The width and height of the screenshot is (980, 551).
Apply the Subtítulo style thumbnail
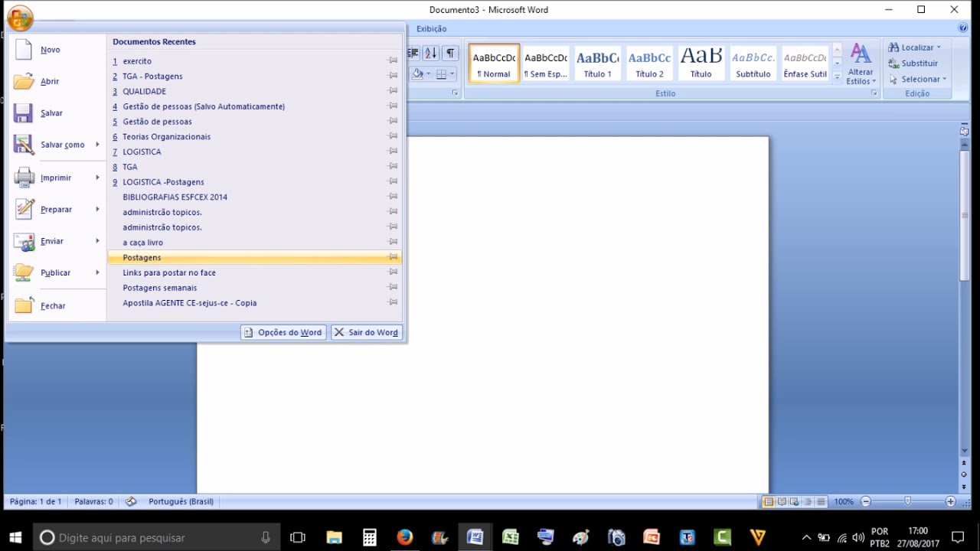(x=753, y=63)
